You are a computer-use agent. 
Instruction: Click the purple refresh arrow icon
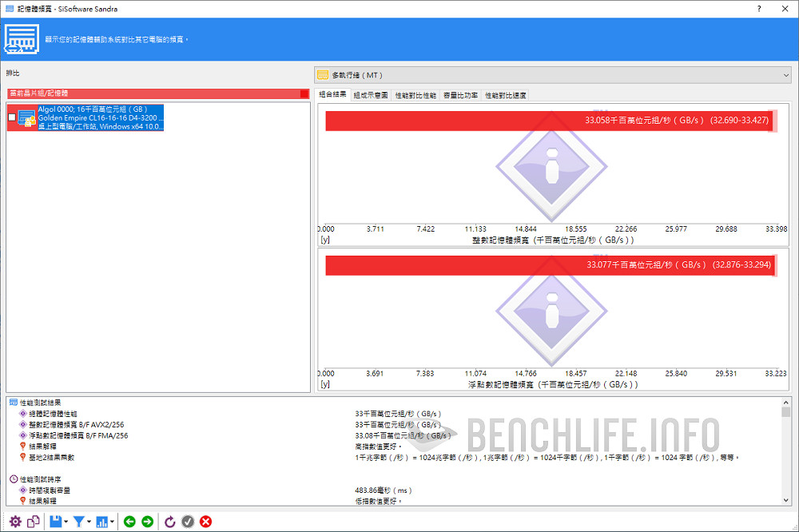tap(170, 522)
